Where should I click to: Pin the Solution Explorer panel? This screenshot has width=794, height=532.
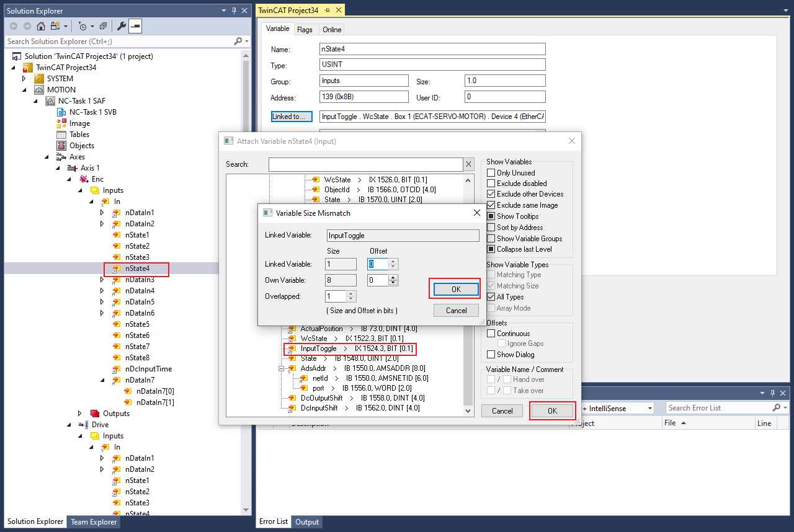pyautogui.click(x=234, y=11)
